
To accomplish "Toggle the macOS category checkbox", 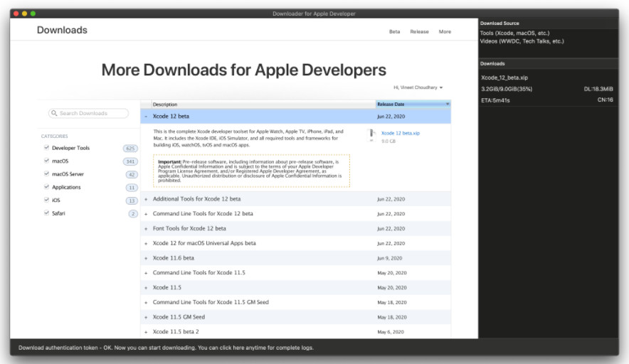I will point(46,161).
